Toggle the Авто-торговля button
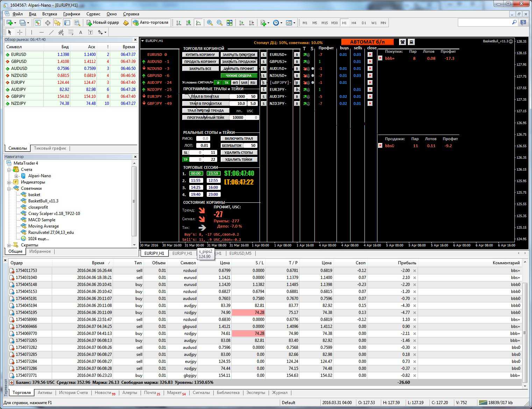 pos(151,22)
